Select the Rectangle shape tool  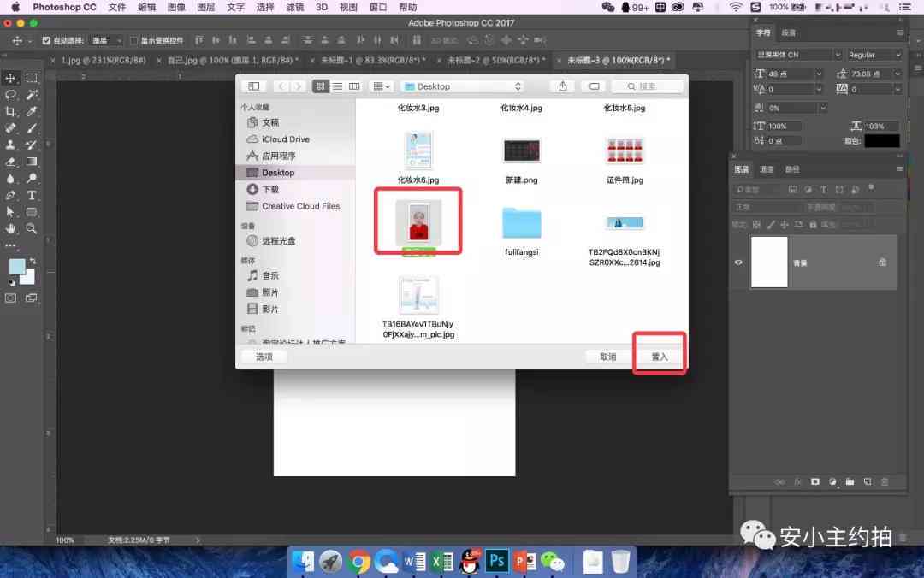pyautogui.click(x=32, y=211)
